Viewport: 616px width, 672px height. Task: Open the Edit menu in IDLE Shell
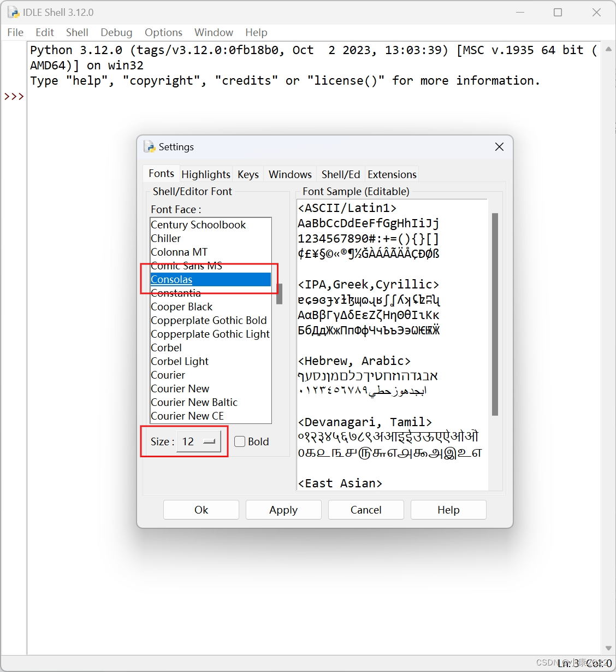[45, 32]
